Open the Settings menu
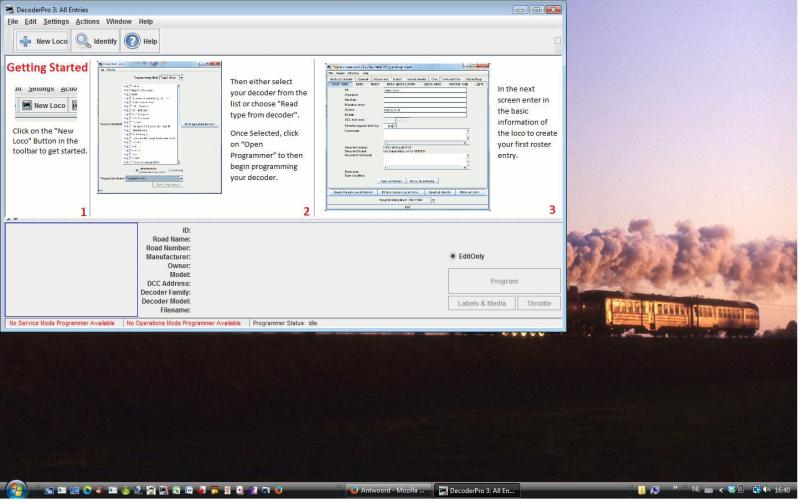Viewport: 800px width, 503px height. tap(56, 21)
